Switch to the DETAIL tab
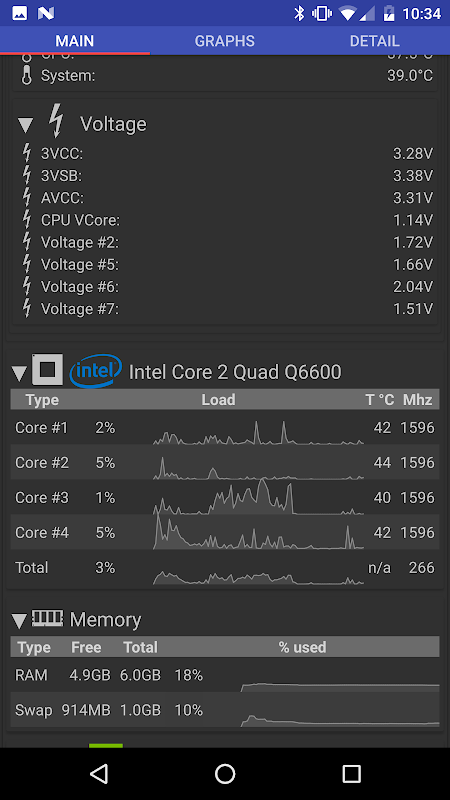This screenshot has width=450, height=800. coord(374,41)
